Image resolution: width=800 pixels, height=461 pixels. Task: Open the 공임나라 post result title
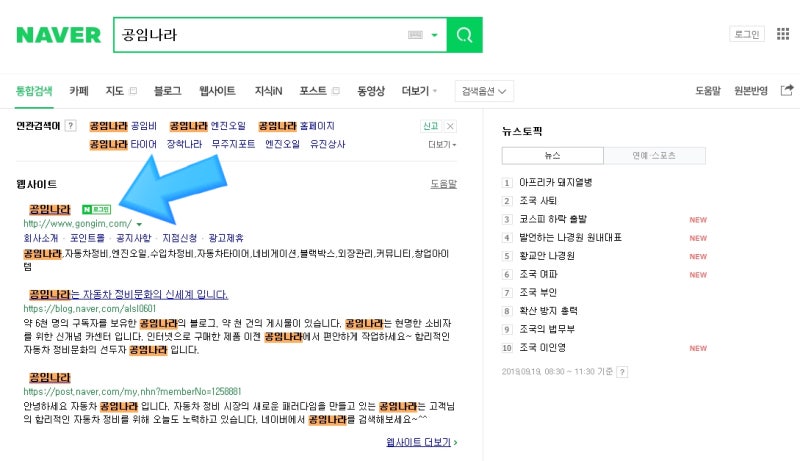[x=50, y=377]
